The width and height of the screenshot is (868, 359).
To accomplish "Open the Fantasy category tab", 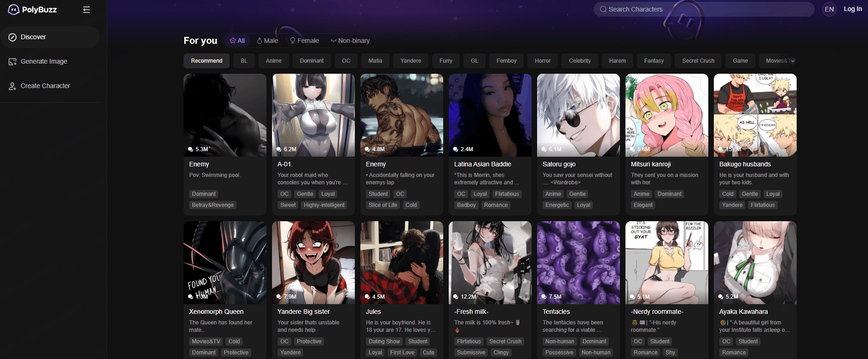I will 654,61.
